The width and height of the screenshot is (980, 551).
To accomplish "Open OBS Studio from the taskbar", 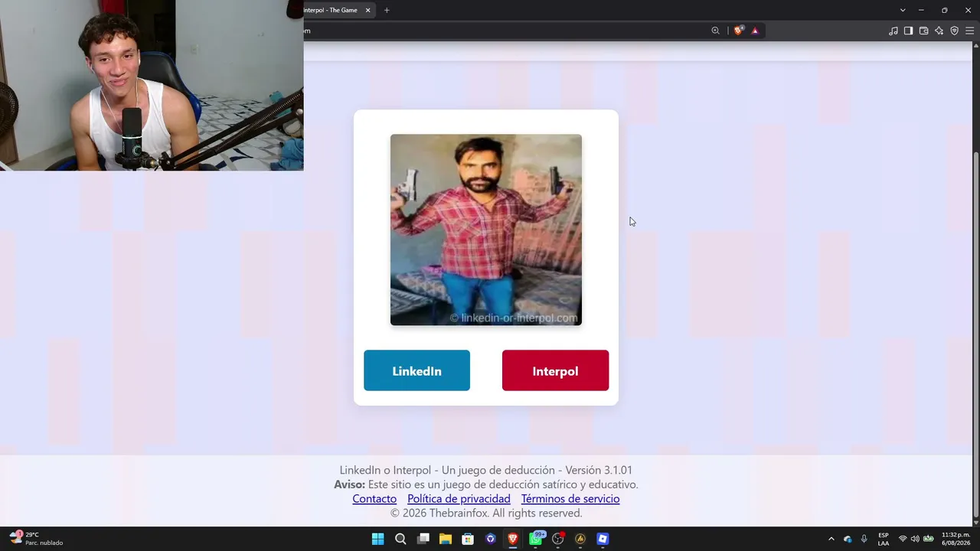I will pyautogui.click(x=558, y=539).
